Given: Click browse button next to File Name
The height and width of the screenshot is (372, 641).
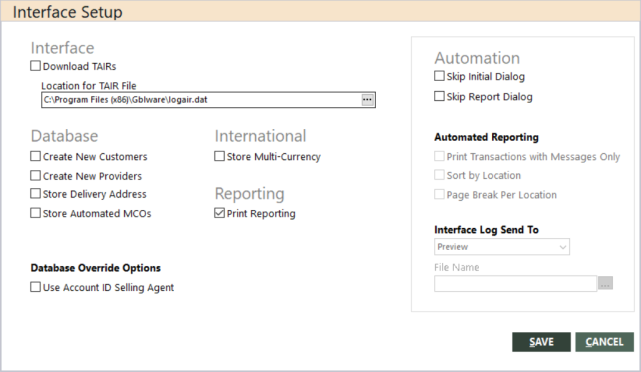Looking at the screenshot, I should [x=605, y=283].
